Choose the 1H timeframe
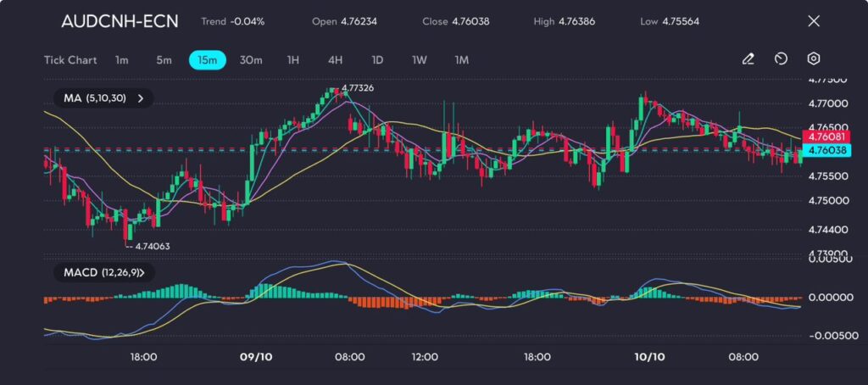Image resolution: width=868 pixels, height=385 pixels. click(x=293, y=60)
